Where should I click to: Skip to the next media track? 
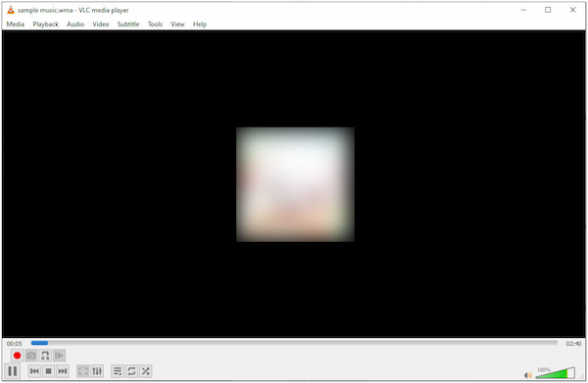point(63,371)
